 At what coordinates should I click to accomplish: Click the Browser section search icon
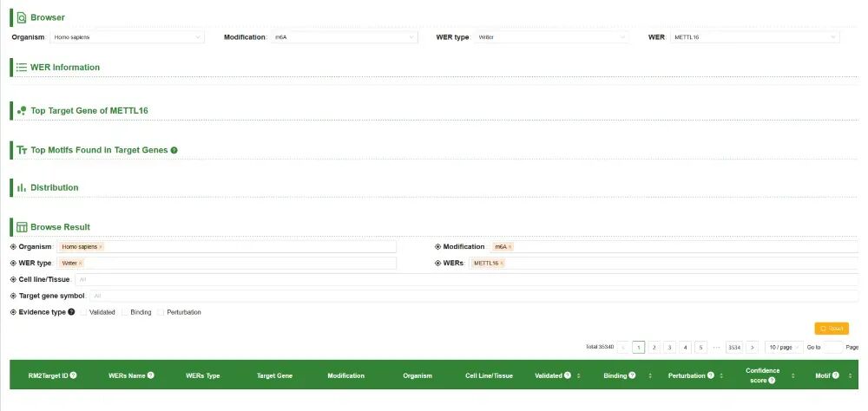22,17
